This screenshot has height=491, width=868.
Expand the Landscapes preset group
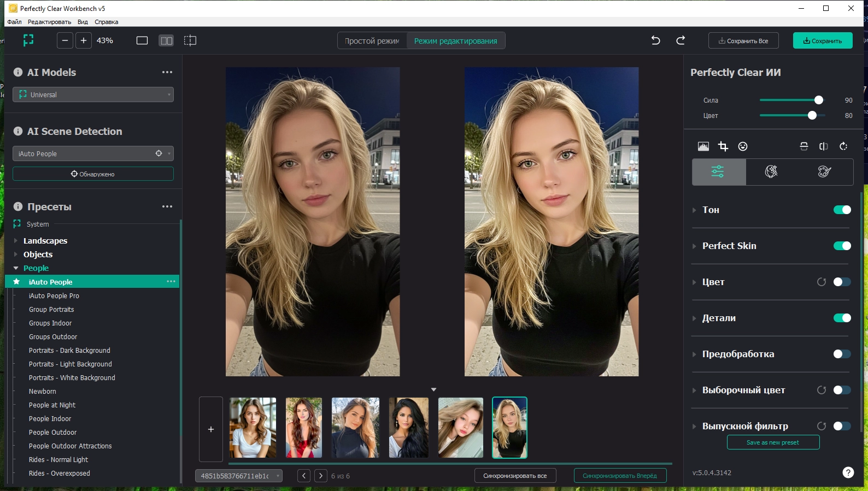click(x=16, y=241)
